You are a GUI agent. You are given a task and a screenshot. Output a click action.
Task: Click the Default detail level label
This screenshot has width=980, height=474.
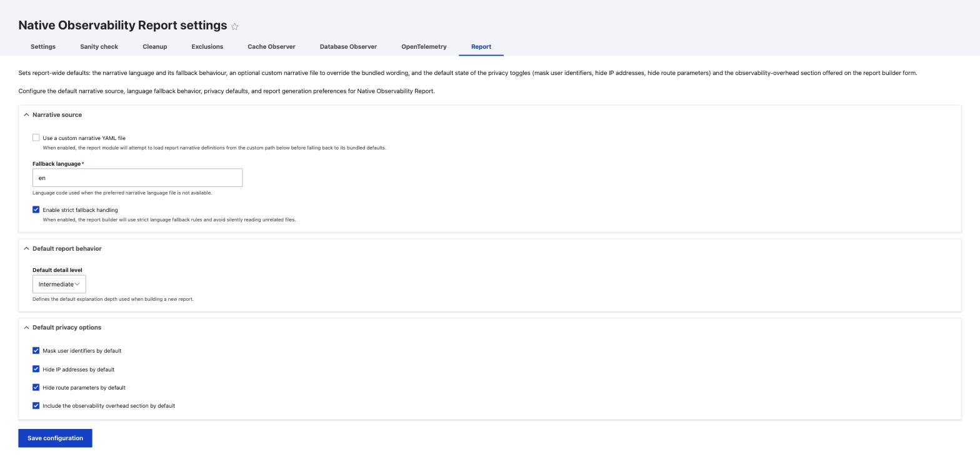[x=57, y=270]
